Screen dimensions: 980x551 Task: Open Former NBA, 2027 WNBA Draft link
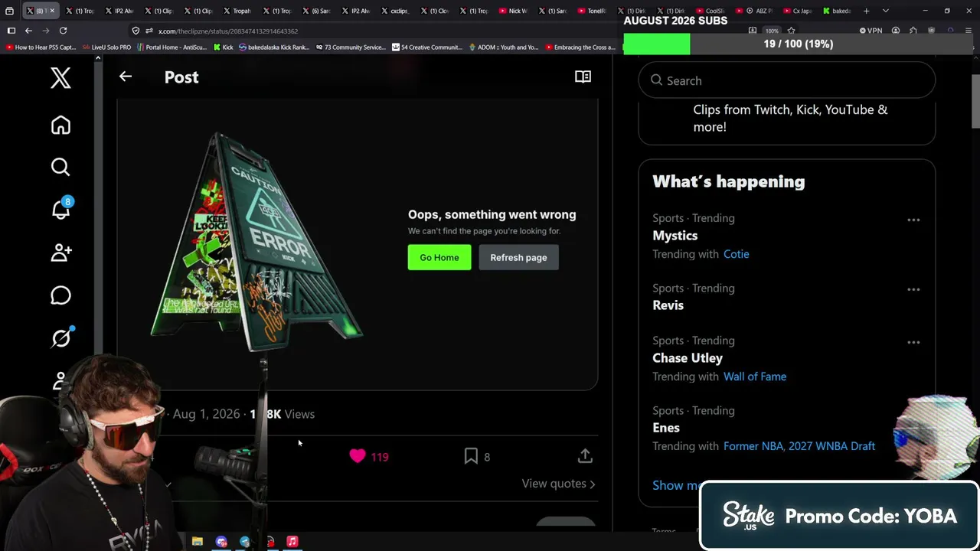[x=799, y=446]
